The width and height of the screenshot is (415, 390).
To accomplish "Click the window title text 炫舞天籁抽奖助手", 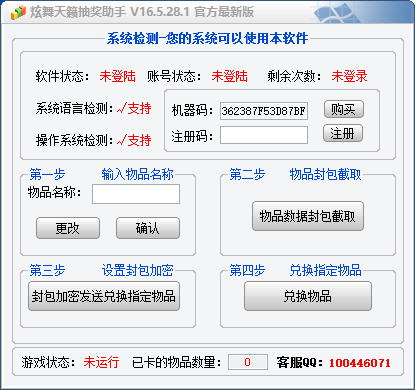I will pyautogui.click(x=78, y=12).
